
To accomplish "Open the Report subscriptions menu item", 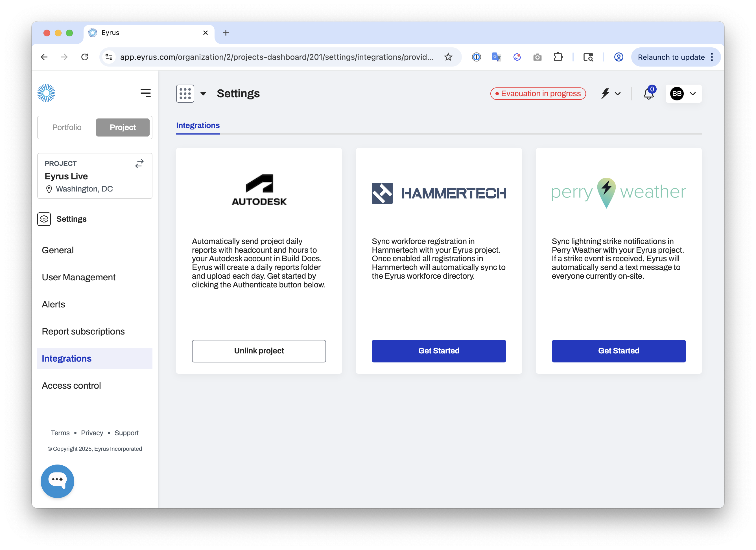I will point(83,331).
